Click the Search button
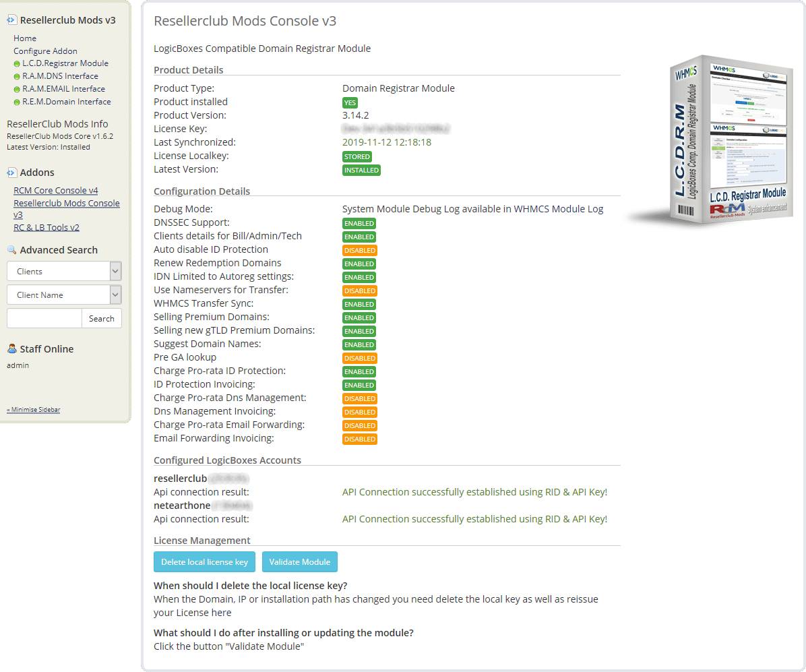 101,318
